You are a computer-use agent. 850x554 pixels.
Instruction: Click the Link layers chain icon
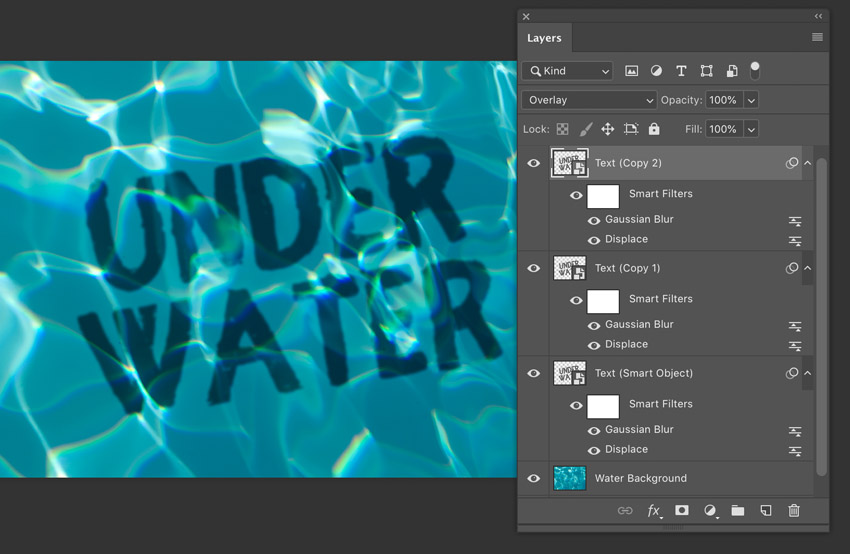pos(625,511)
